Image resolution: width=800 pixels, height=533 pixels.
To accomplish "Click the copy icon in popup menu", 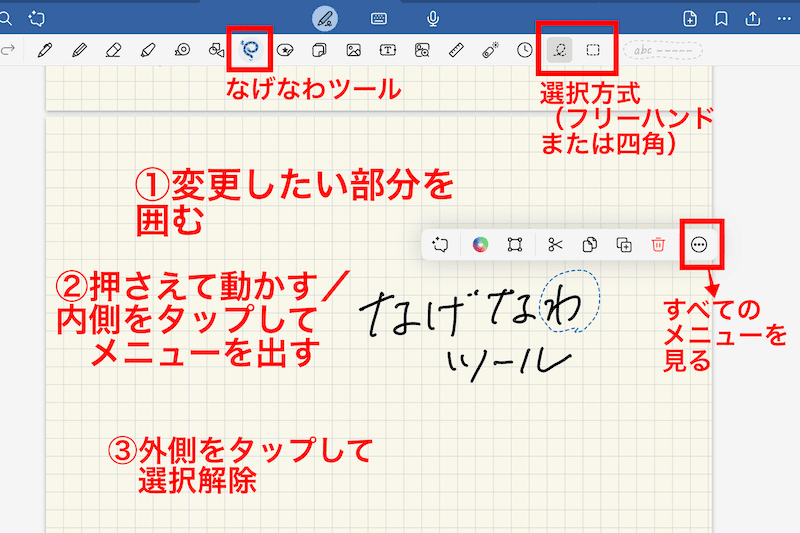I will [590, 244].
